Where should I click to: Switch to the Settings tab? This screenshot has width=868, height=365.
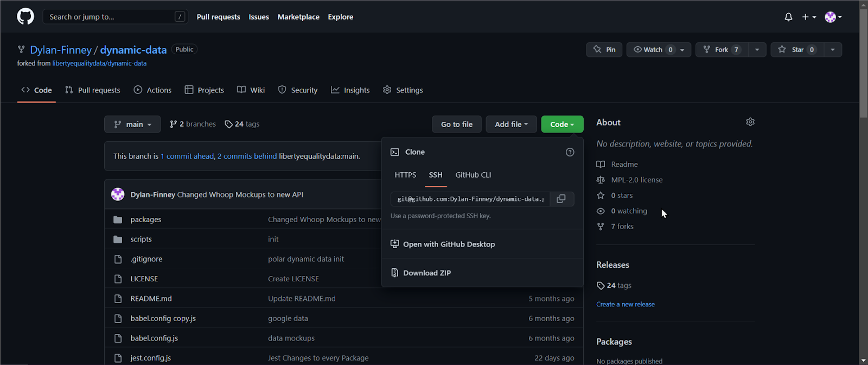coord(403,90)
